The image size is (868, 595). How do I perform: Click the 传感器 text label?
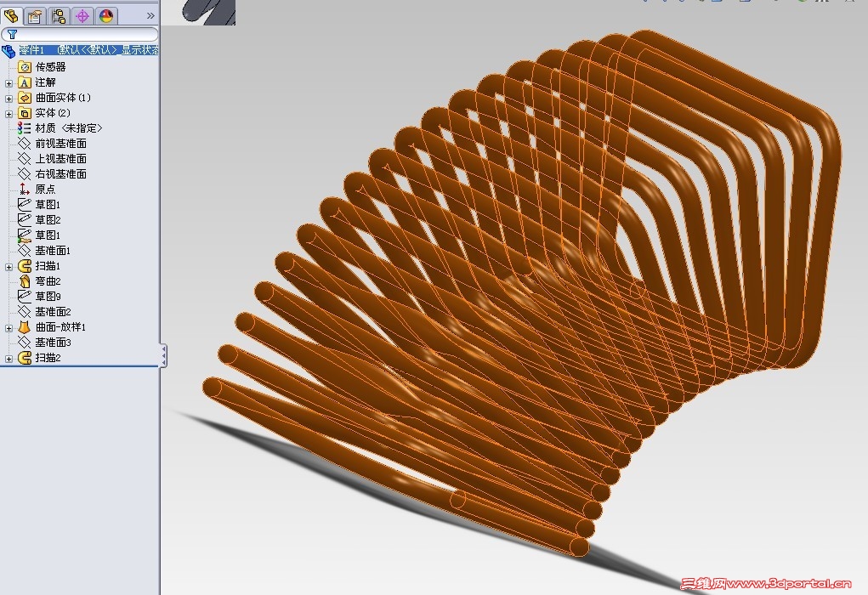pyautogui.click(x=50, y=67)
